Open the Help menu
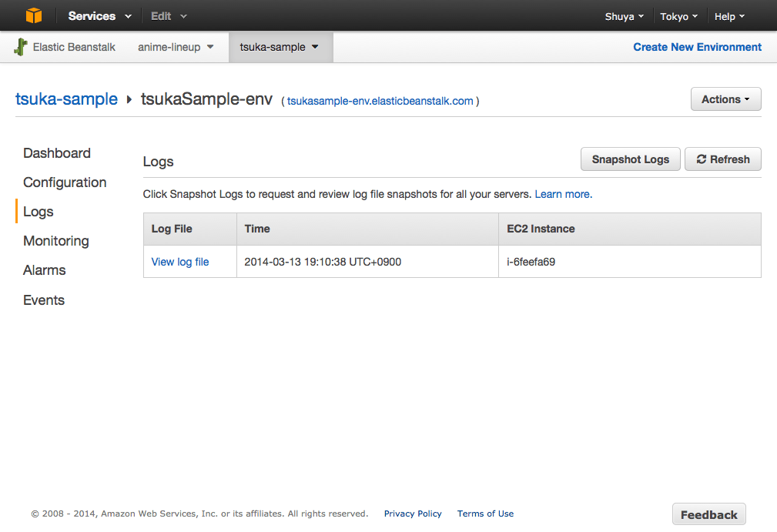Viewport: 777px width, 532px height. click(x=729, y=16)
